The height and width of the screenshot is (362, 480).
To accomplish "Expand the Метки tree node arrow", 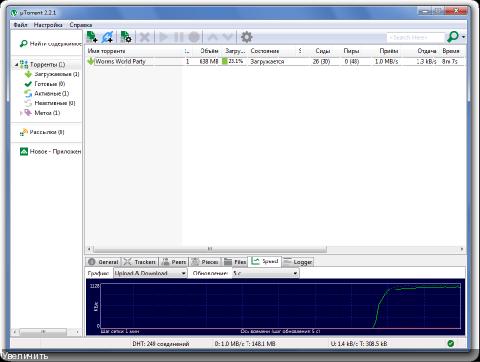I will point(21,113).
